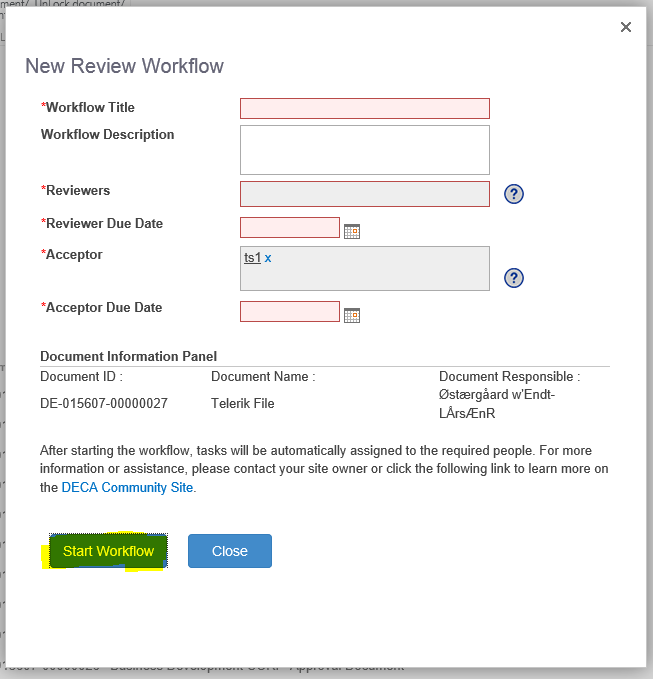Select the Reviewer Due Date input box
653x679 pixels.
[290, 227]
